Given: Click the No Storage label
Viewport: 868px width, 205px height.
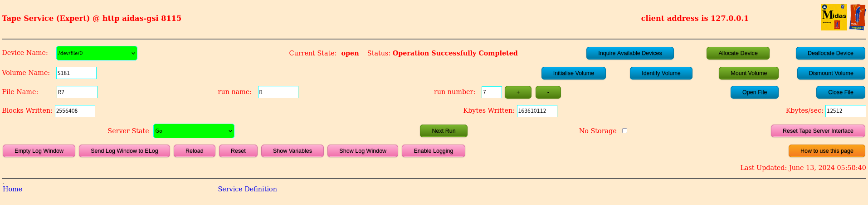Looking at the screenshot, I should click(598, 131).
